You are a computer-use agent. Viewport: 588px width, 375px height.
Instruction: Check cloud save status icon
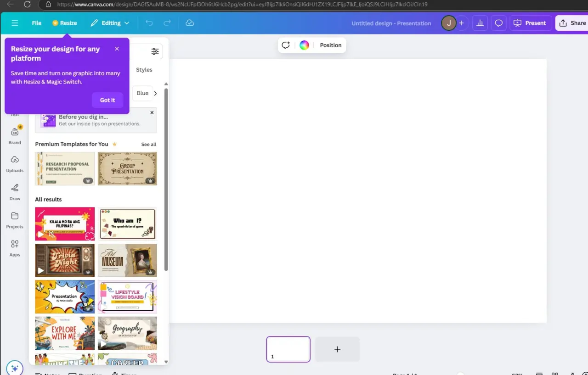(x=190, y=23)
